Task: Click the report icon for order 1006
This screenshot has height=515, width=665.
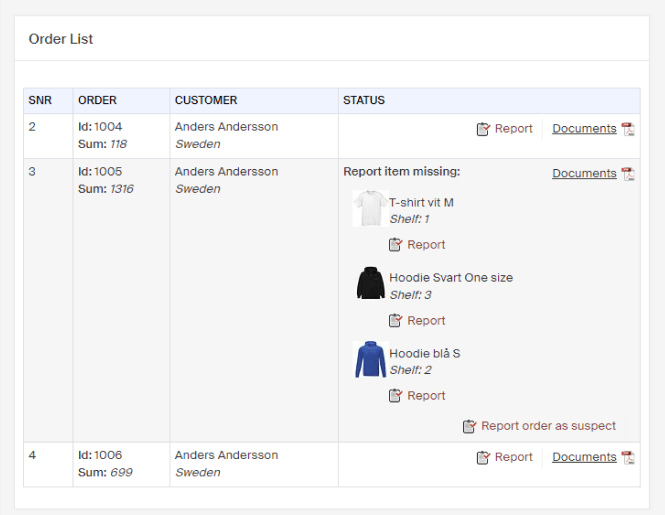Action: [x=483, y=458]
